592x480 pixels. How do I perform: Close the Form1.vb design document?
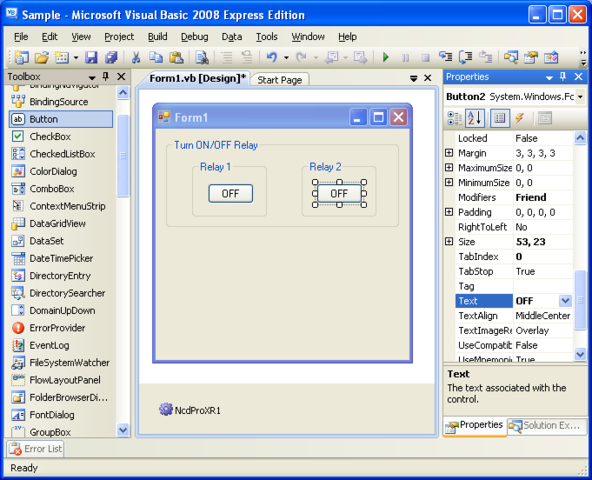(428, 78)
